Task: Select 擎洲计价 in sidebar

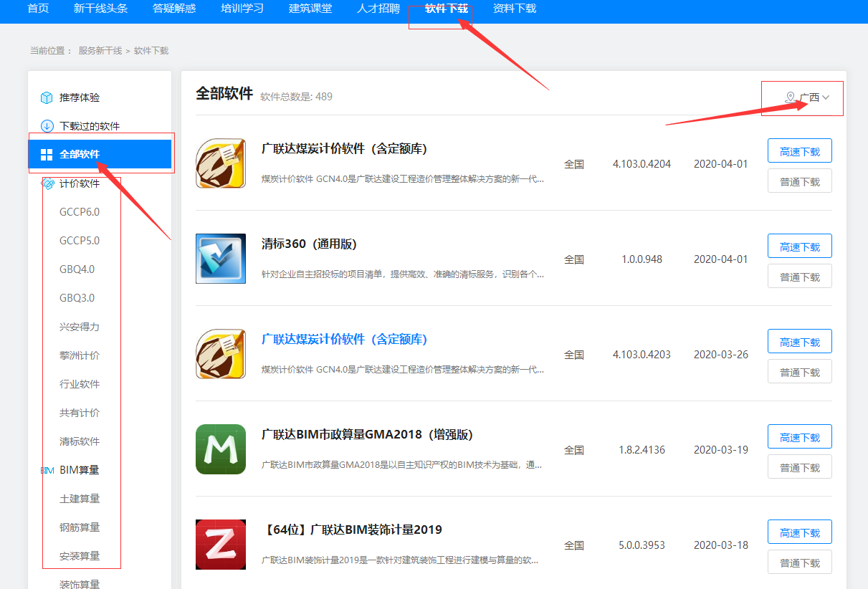Action: tap(80, 355)
